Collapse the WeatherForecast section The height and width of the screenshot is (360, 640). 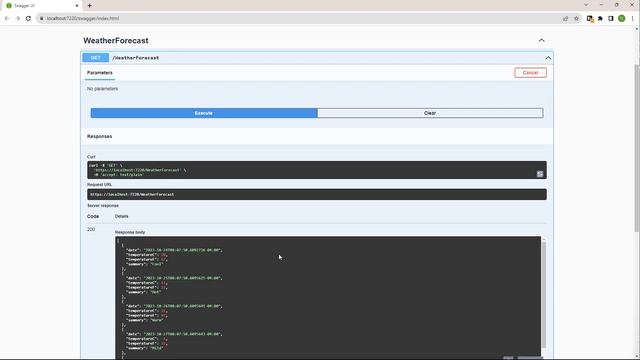541,40
